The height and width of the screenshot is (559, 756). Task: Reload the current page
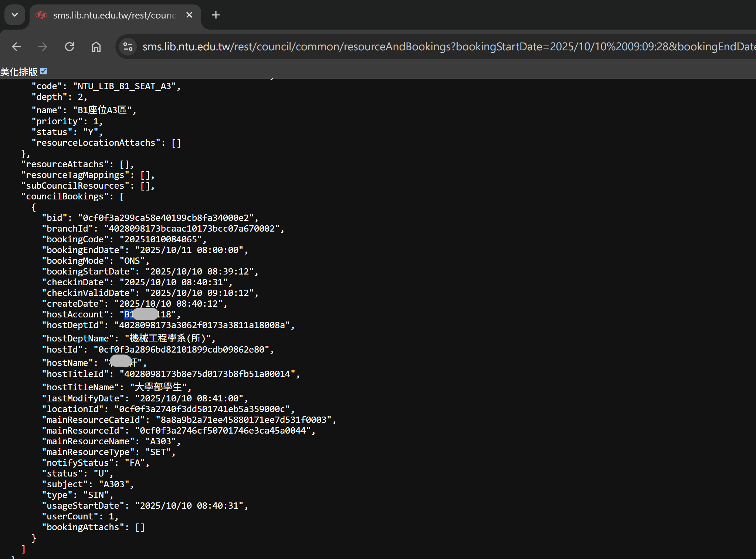[x=70, y=47]
